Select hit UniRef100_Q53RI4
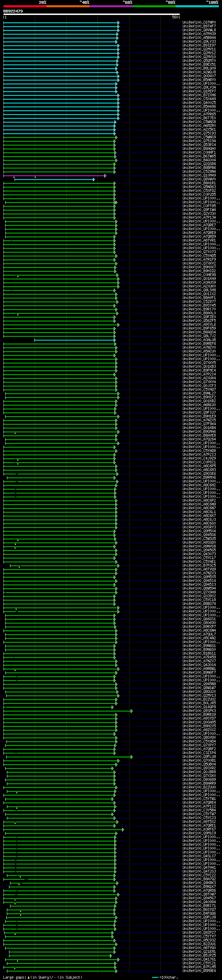Screen dimensions: 222x980 199,145
